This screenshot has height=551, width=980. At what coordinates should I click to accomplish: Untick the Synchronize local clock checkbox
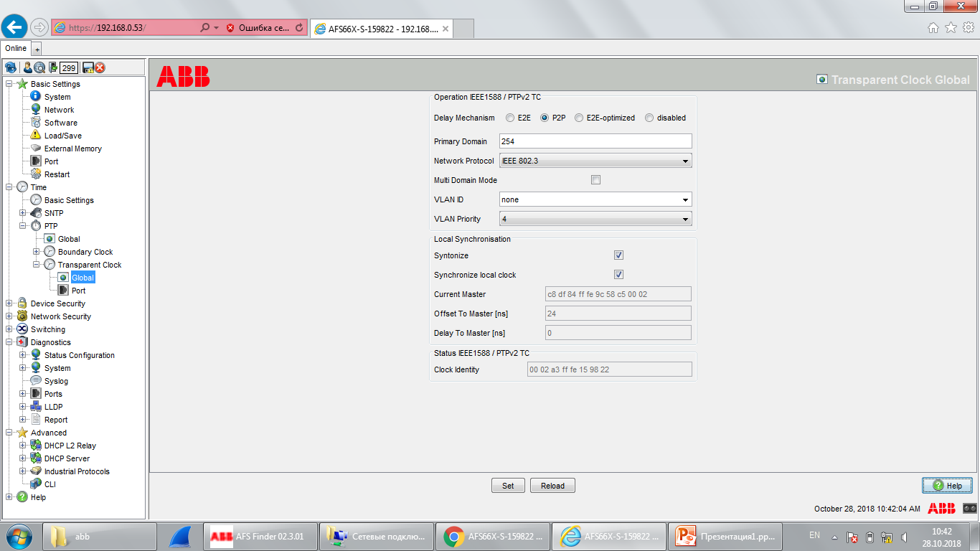pos(618,275)
